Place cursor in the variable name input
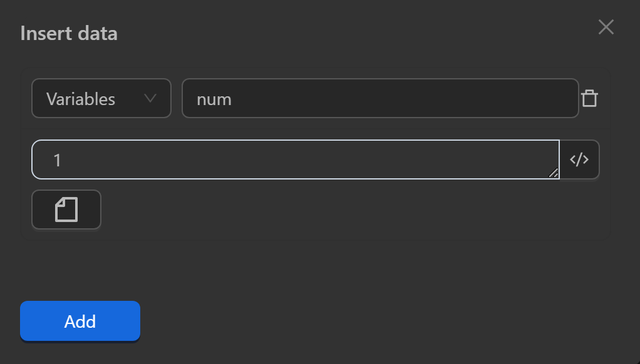640x364 pixels. tap(379, 98)
